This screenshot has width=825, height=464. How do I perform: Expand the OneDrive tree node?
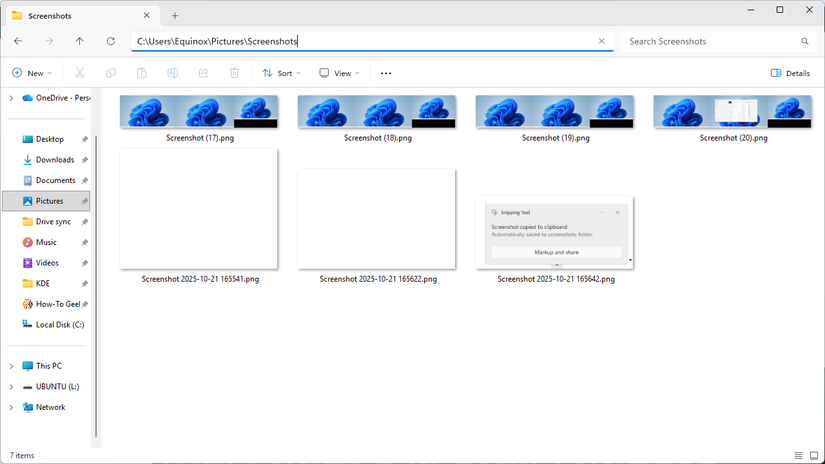tap(11, 98)
